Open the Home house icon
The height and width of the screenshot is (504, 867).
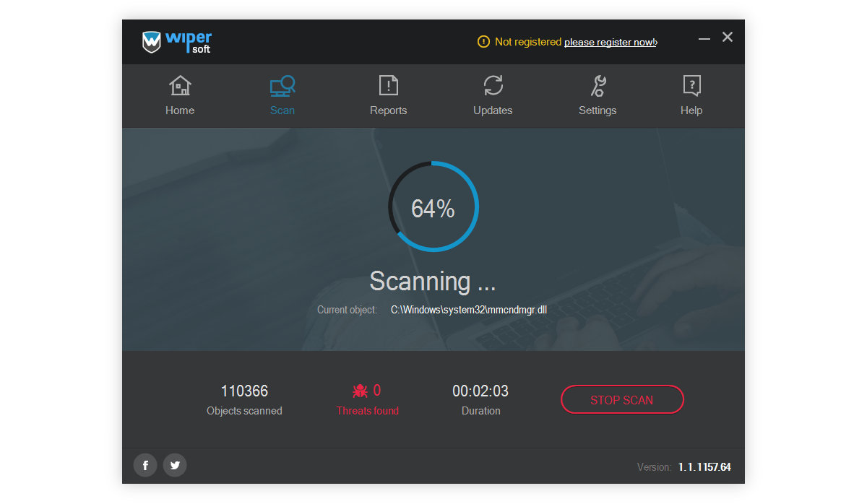pos(180,86)
